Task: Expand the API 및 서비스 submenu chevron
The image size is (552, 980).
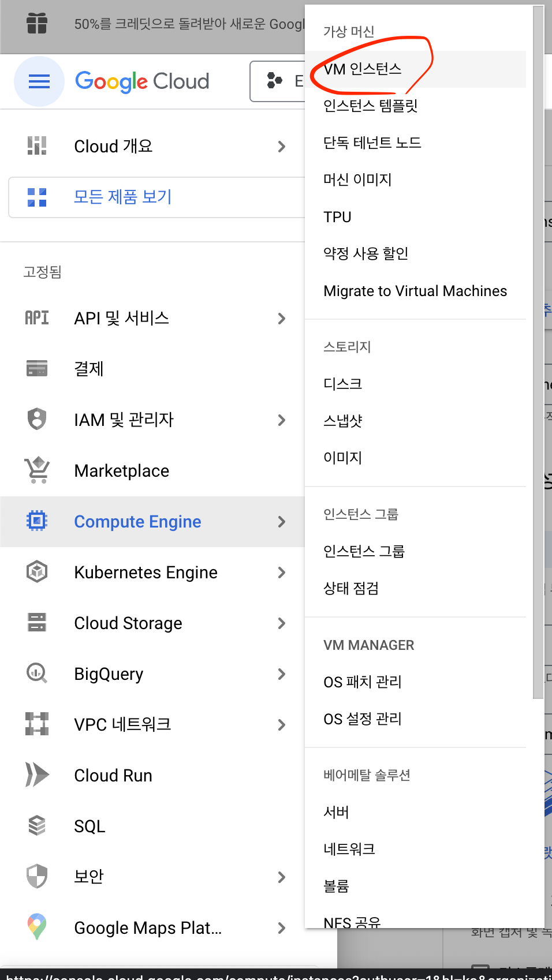Action: tap(282, 318)
